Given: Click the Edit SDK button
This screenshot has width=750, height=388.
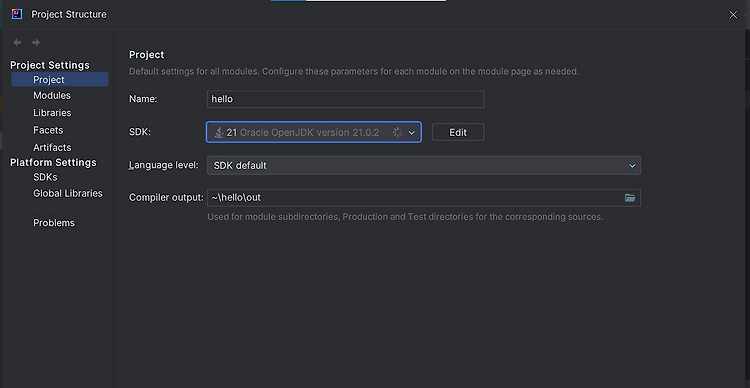Looking at the screenshot, I should click(458, 133).
